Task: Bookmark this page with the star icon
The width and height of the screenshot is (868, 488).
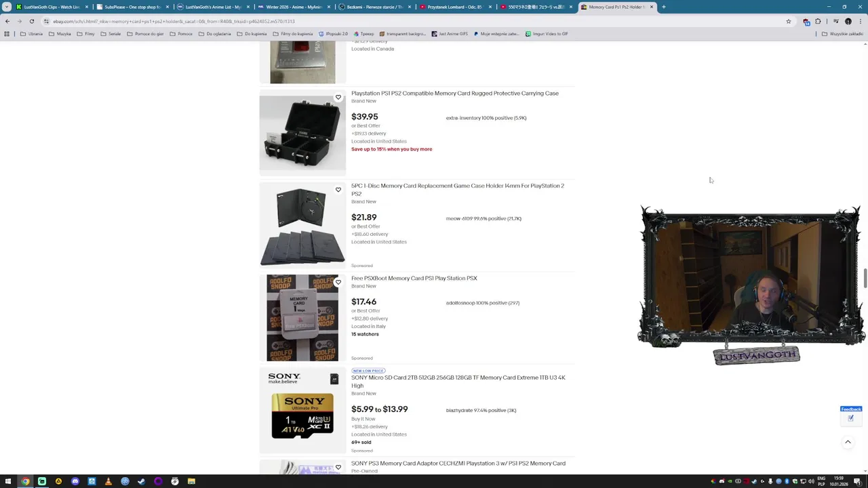Action: point(788,22)
